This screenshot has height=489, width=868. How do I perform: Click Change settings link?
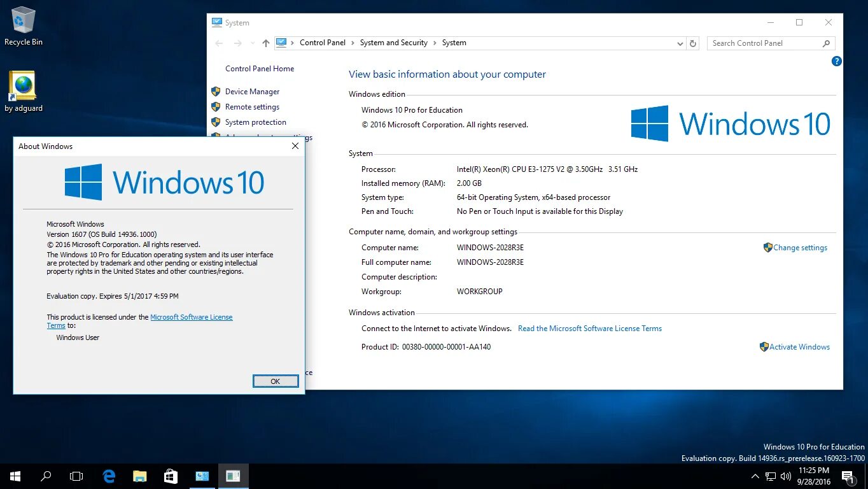tap(800, 248)
